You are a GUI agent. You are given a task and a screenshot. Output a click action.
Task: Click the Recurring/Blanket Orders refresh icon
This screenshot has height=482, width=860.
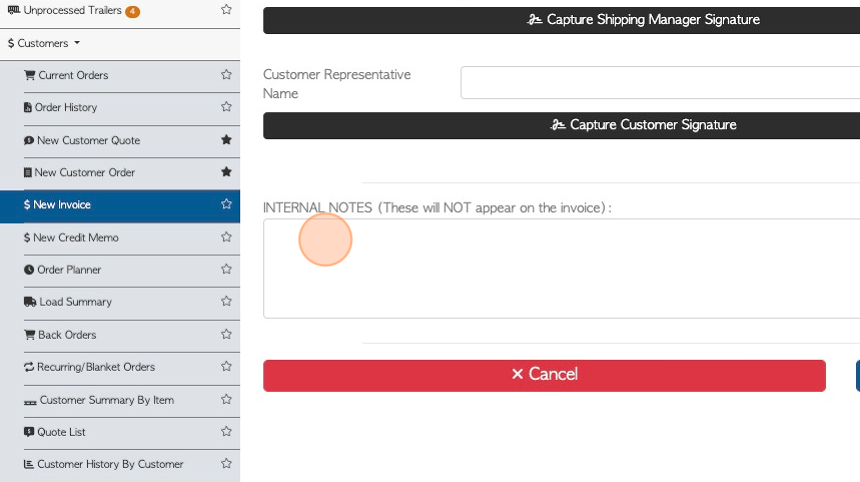tap(29, 367)
